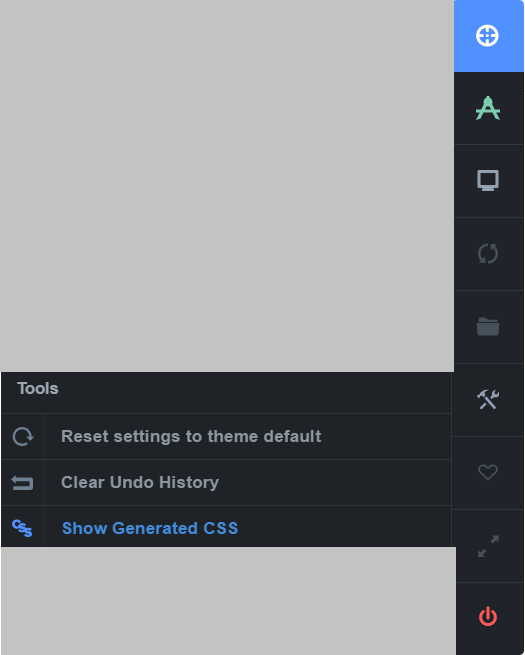Click the circular reset arrow icon

23,437
